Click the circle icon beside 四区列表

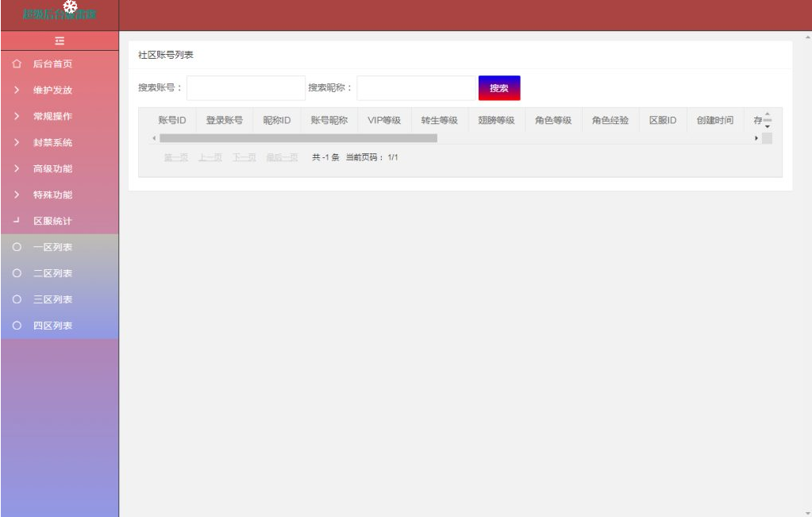click(x=16, y=326)
